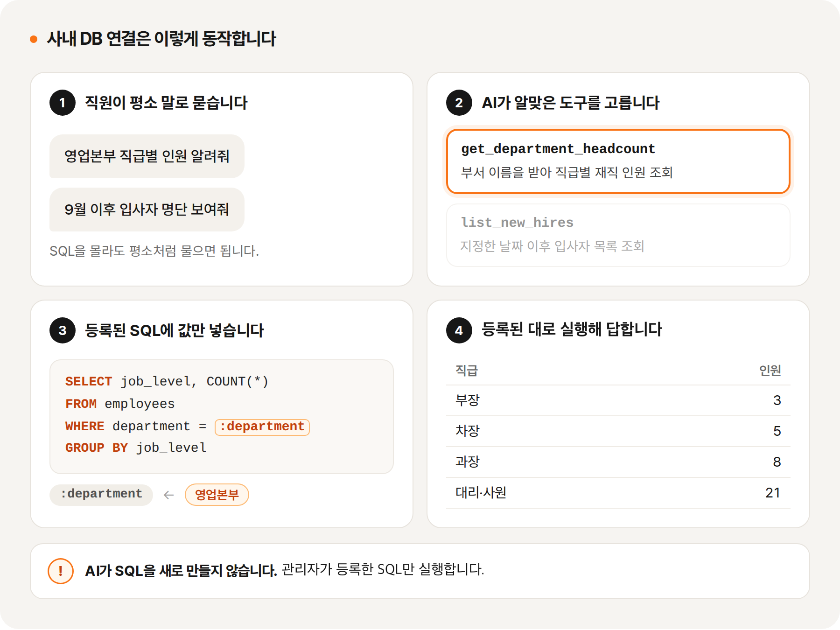Click the 영업본부 value pill

coord(217,495)
